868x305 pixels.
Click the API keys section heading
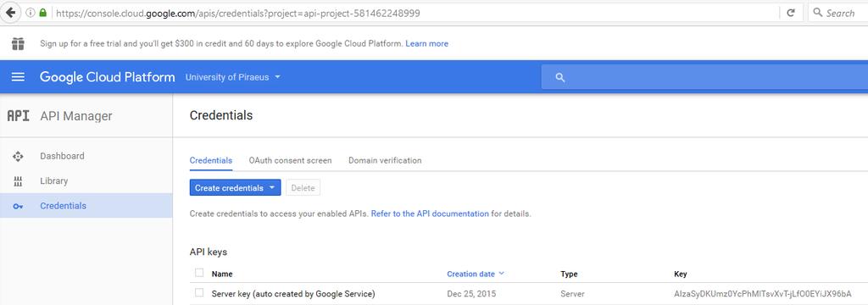pyautogui.click(x=209, y=252)
